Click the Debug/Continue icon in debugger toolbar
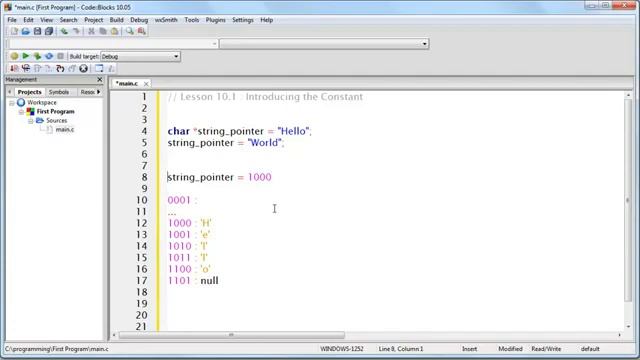The image size is (640, 360). [14, 69]
